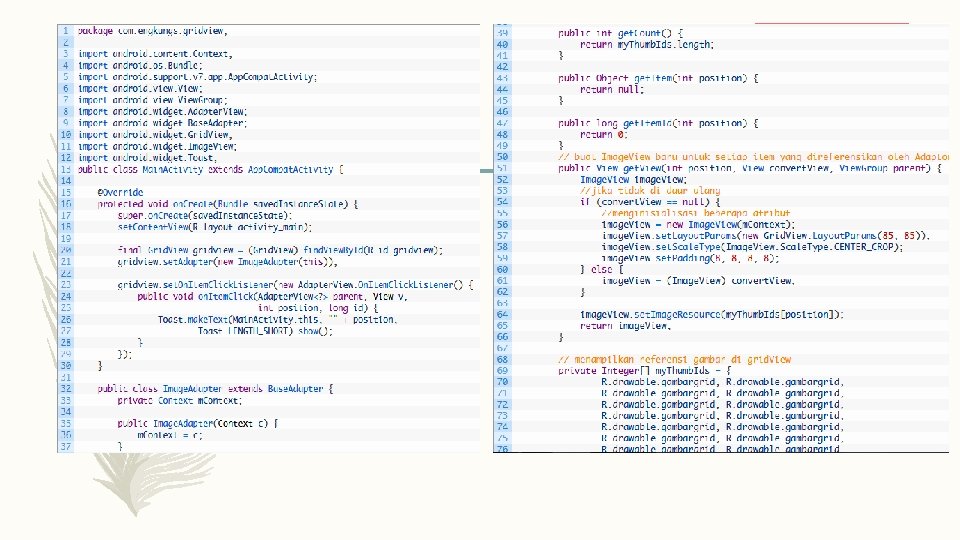
Task: Click the getCount() method signature
Action: [620, 33]
